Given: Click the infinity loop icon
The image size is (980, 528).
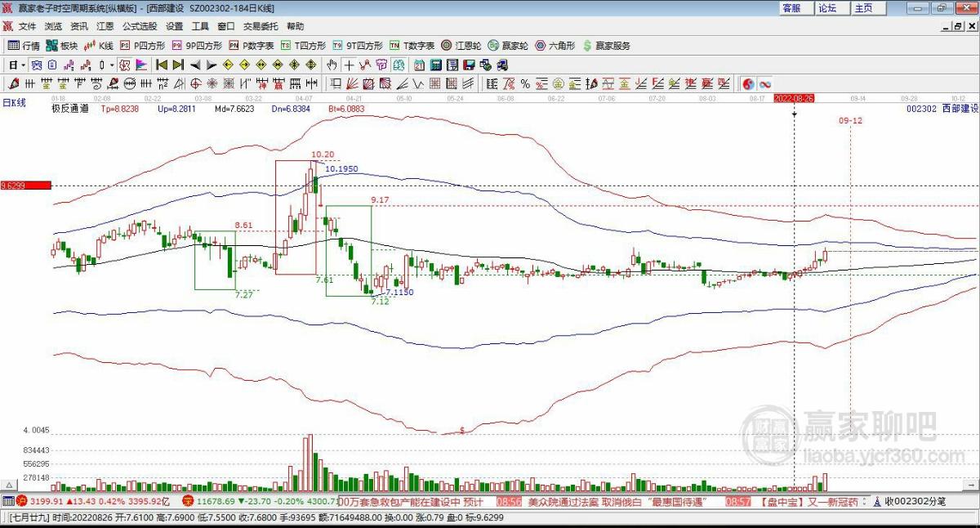Looking at the screenshot, I should point(765,83).
